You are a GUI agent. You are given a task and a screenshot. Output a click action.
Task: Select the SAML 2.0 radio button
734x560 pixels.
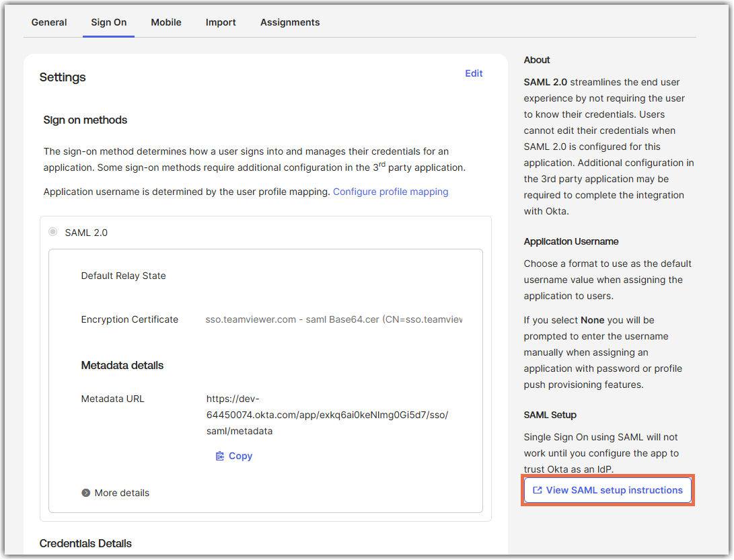coord(53,232)
